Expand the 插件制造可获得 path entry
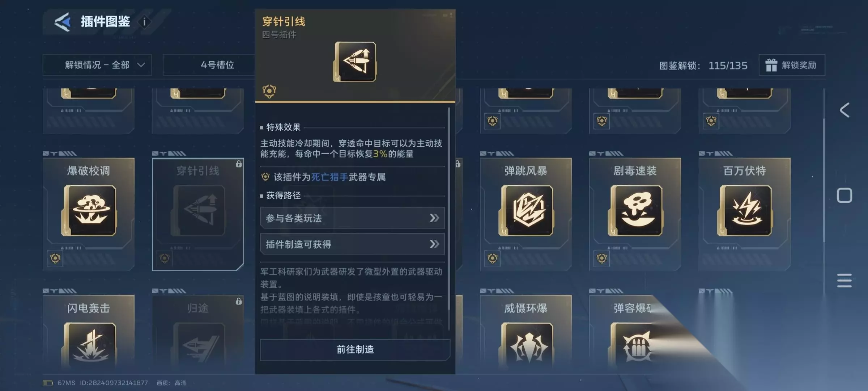Screen dimensions: 868x391 coord(352,244)
